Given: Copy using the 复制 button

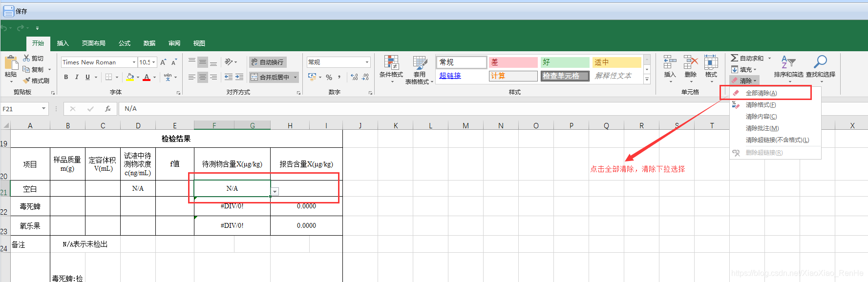Looking at the screenshot, I should (x=33, y=69).
